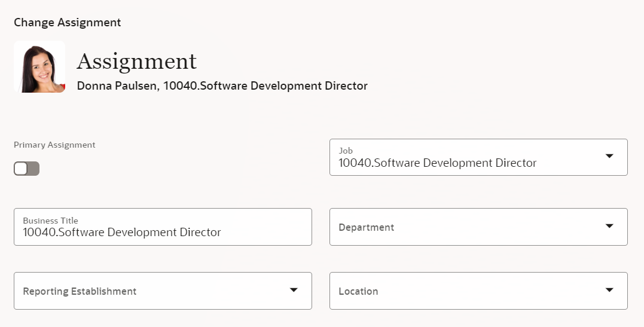Click the Department field label
Image resolution: width=644 pixels, height=327 pixels.
point(367,227)
